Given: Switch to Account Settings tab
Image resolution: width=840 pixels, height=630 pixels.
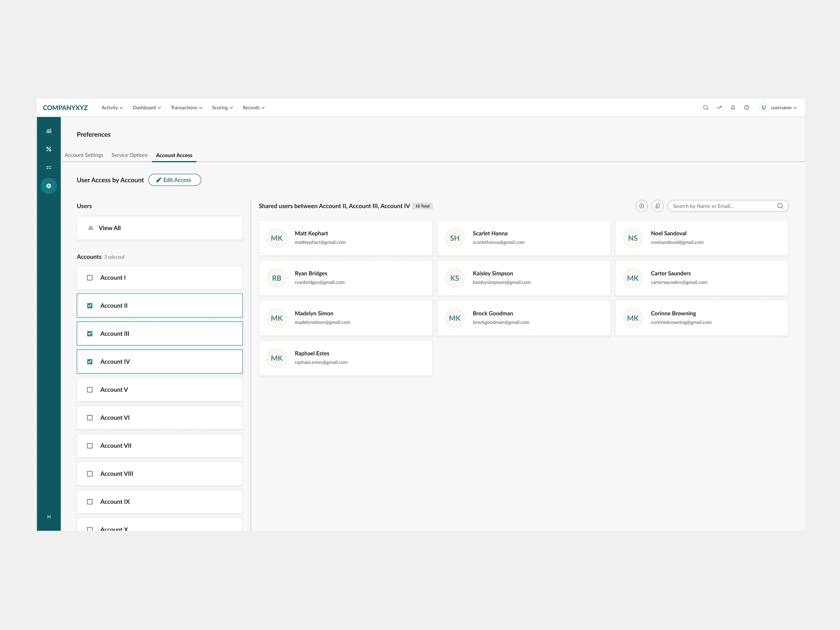Looking at the screenshot, I should [84, 155].
